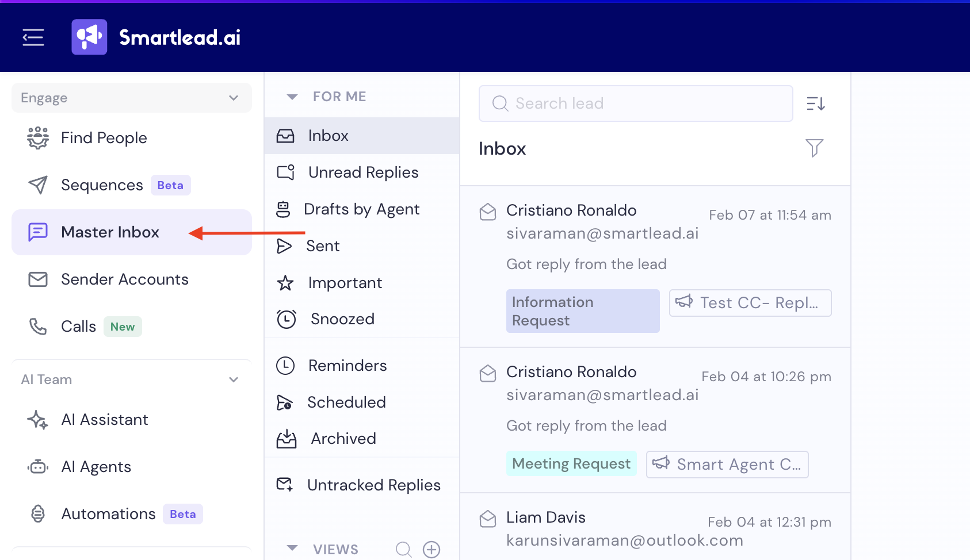The image size is (970, 560).
Task: Click the Snoozed alarm clock icon
Action: tap(287, 319)
